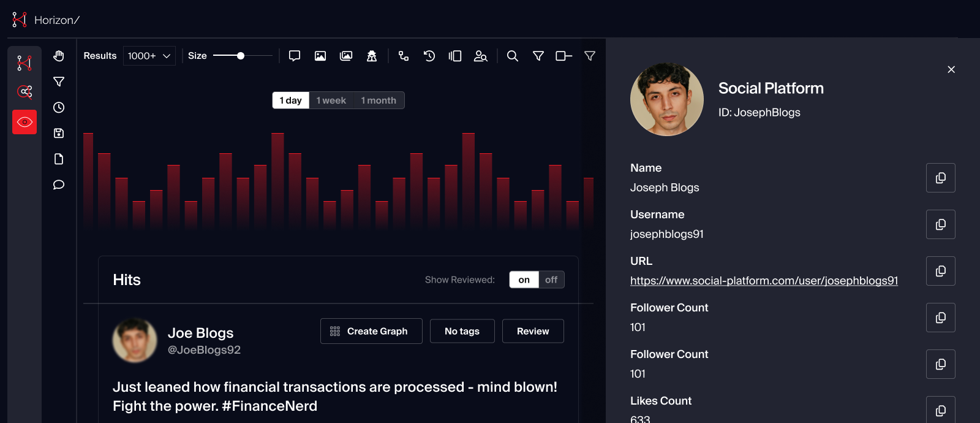Open the Results 1000+ dropdown
Viewport: 980px width, 423px height.
click(149, 56)
